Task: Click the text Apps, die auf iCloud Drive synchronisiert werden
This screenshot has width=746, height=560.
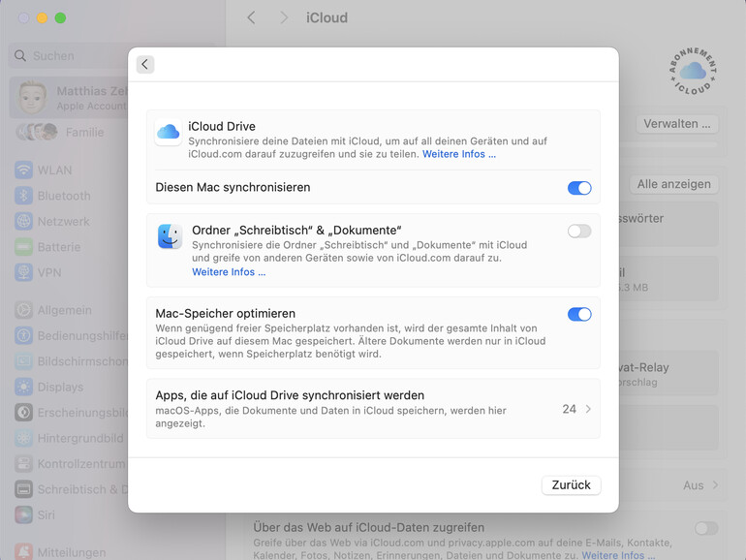Action: coord(290,395)
